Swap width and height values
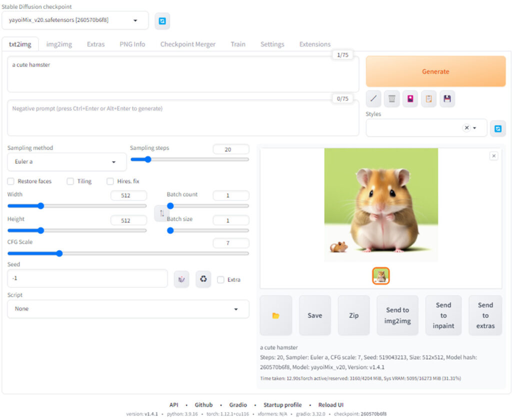Viewport: 512px width, 420px height. click(x=161, y=213)
